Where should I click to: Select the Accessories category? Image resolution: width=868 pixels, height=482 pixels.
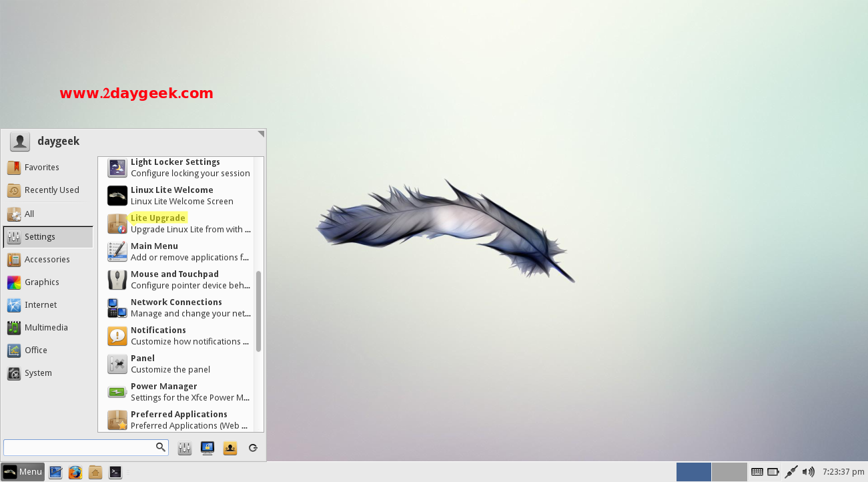pos(47,260)
